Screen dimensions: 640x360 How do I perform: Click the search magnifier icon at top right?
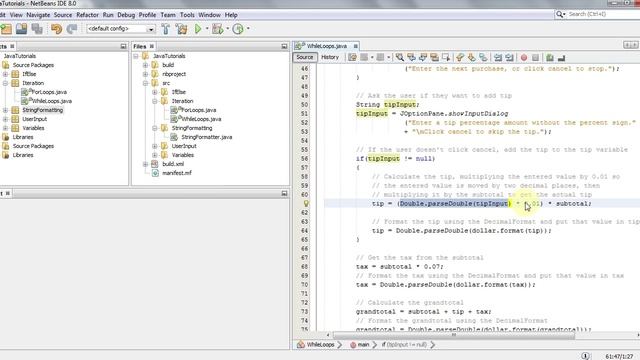pyautogui.click(x=560, y=14)
